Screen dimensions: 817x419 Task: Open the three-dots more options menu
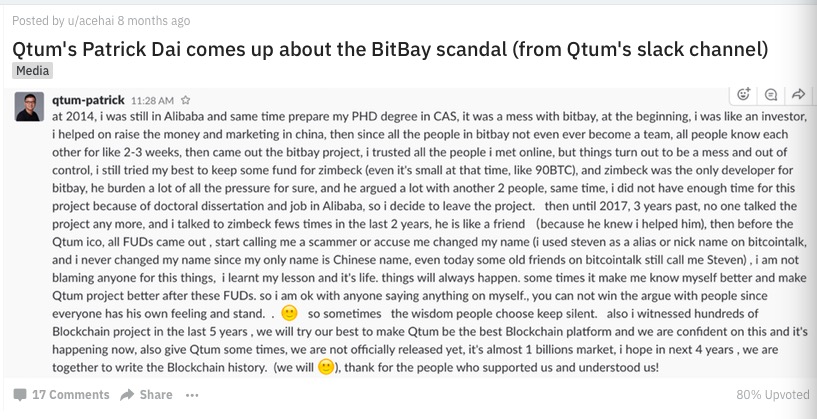[x=192, y=395]
